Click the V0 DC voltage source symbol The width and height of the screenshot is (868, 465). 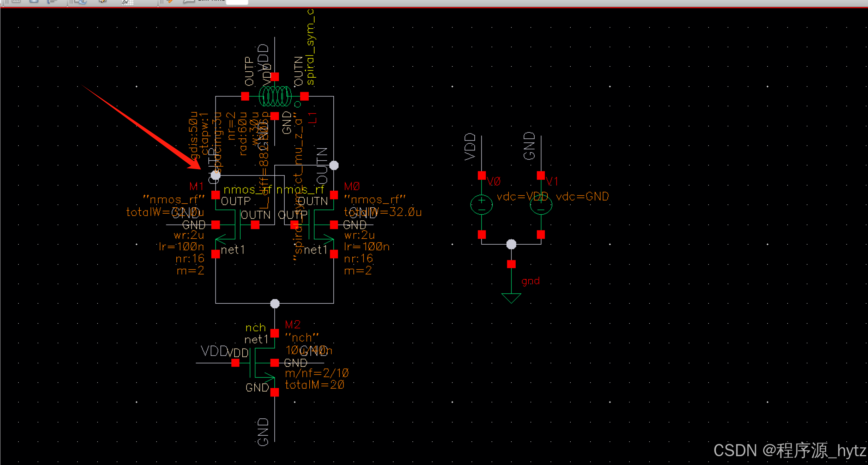pyautogui.click(x=481, y=205)
